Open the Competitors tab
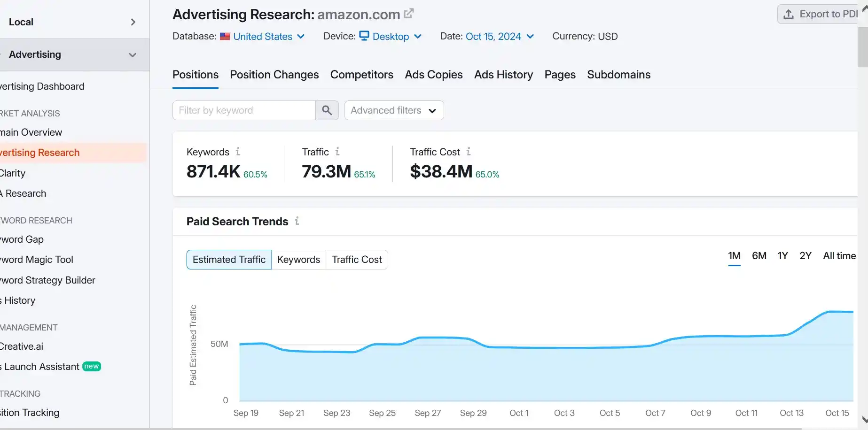868x430 pixels. (362, 75)
